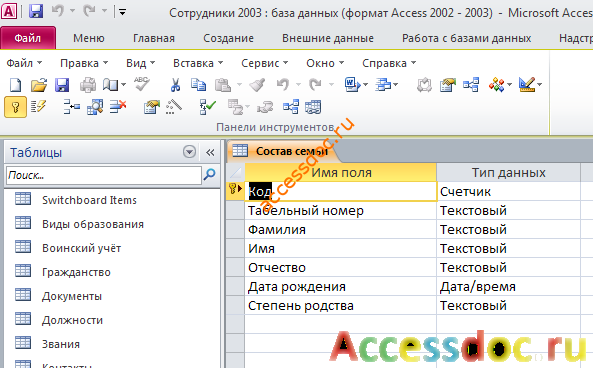The height and width of the screenshot is (368, 593).
Task: Run the ABC spelling check
Action: (x=142, y=84)
